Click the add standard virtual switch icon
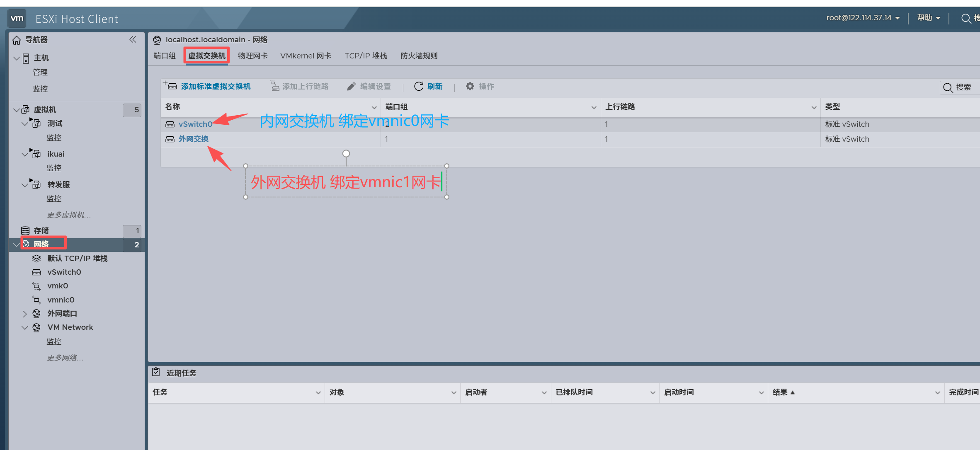This screenshot has height=450, width=980. [x=170, y=86]
